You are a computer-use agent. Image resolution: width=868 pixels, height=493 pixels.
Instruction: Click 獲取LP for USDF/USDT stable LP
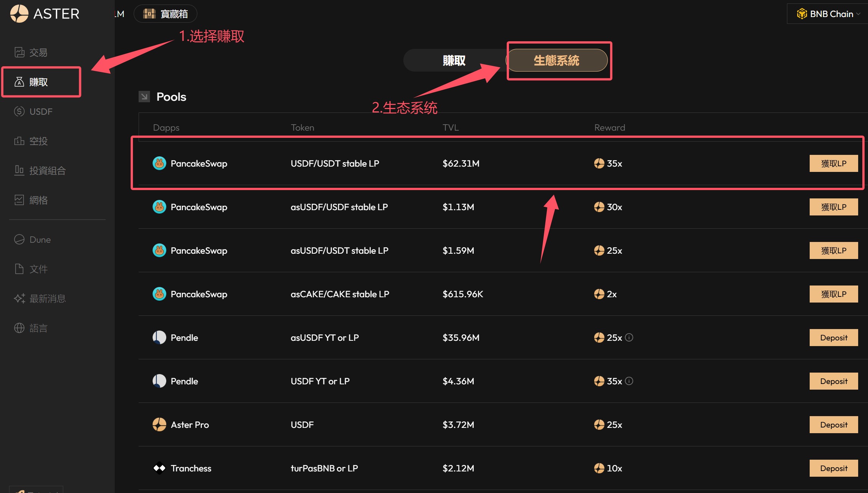834,163
